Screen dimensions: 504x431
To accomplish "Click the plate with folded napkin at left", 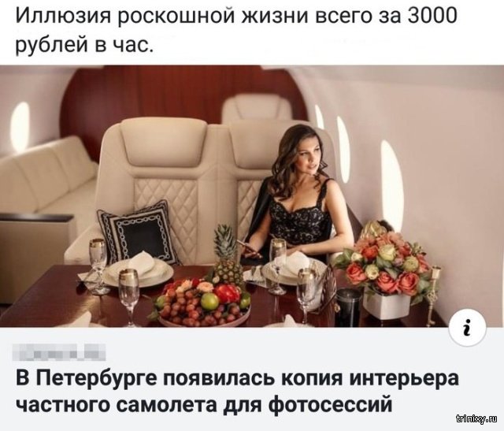I will click(139, 270).
